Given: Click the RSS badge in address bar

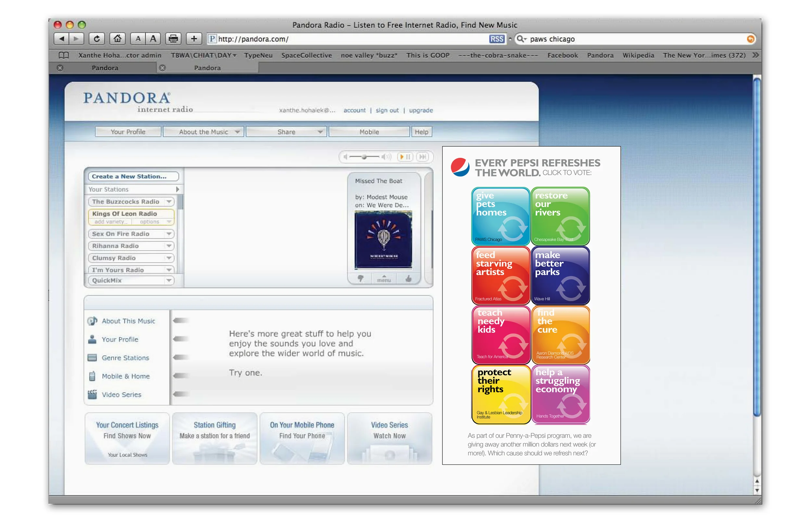Looking at the screenshot, I should point(496,39).
